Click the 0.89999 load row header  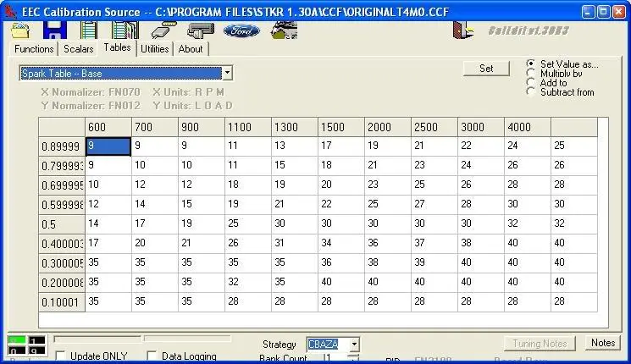[x=62, y=146]
